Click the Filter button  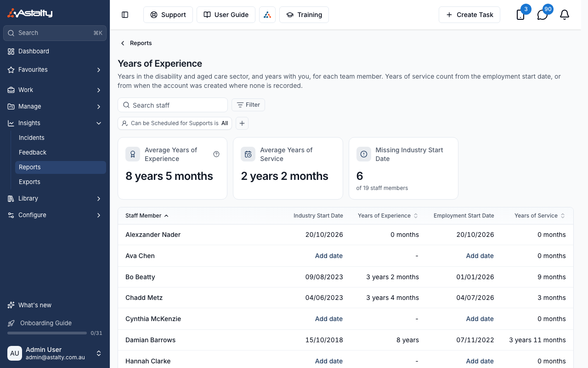(x=248, y=105)
